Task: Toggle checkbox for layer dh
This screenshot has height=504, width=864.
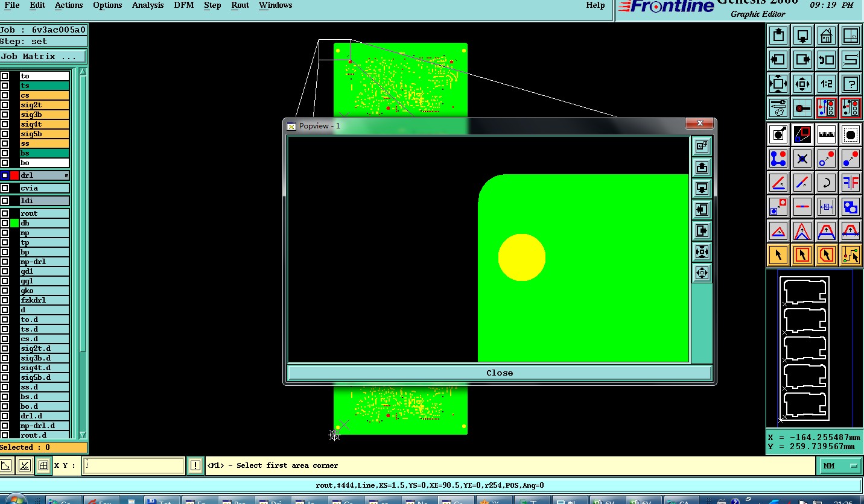Action: pyautogui.click(x=5, y=223)
